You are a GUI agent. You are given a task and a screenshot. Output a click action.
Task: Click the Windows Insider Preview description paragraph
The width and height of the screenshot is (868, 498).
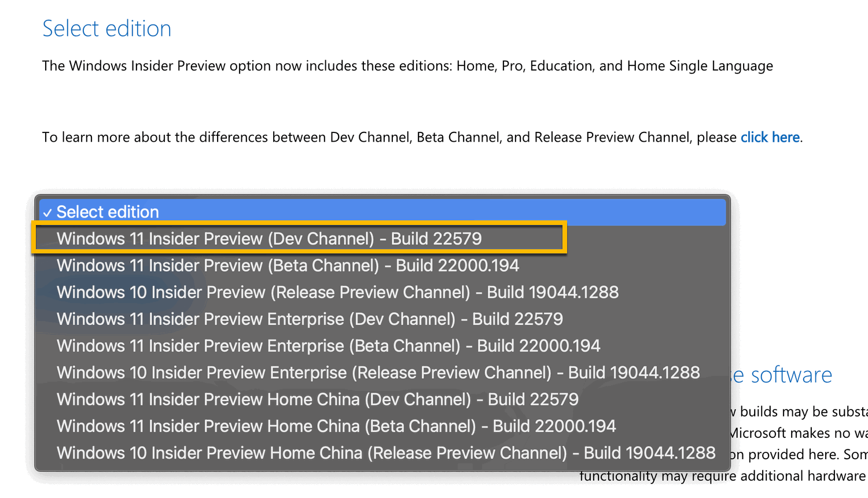click(x=407, y=65)
